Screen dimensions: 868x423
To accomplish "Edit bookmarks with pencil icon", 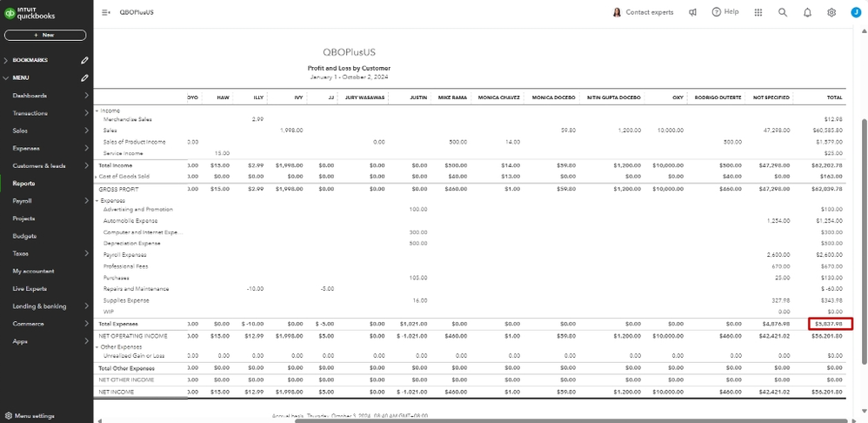I will [x=84, y=60].
